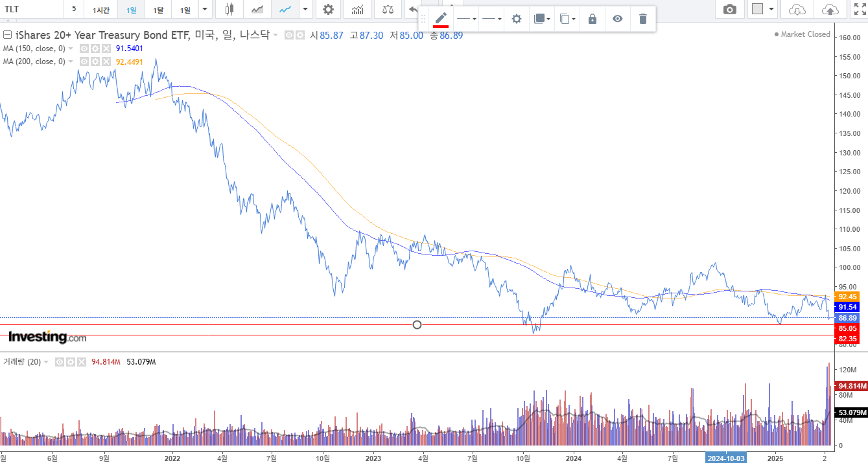Image resolution: width=868 pixels, height=463 pixels.
Task: Take chart snapshot with camera icon
Action: point(730,9)
